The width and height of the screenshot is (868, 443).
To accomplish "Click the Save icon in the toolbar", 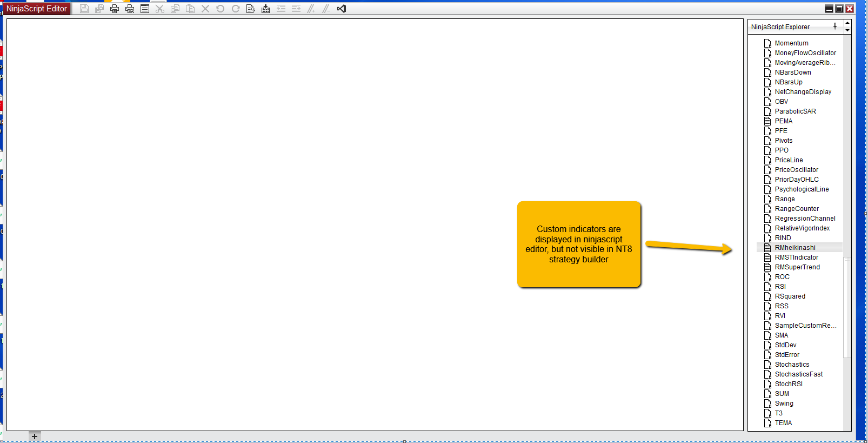I will click(84, 9).
